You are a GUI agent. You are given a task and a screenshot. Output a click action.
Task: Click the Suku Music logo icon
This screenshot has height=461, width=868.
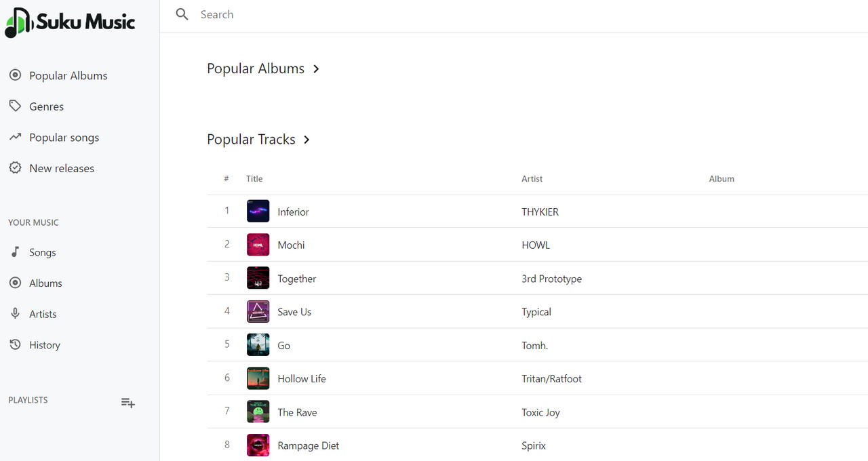(18, 22)
